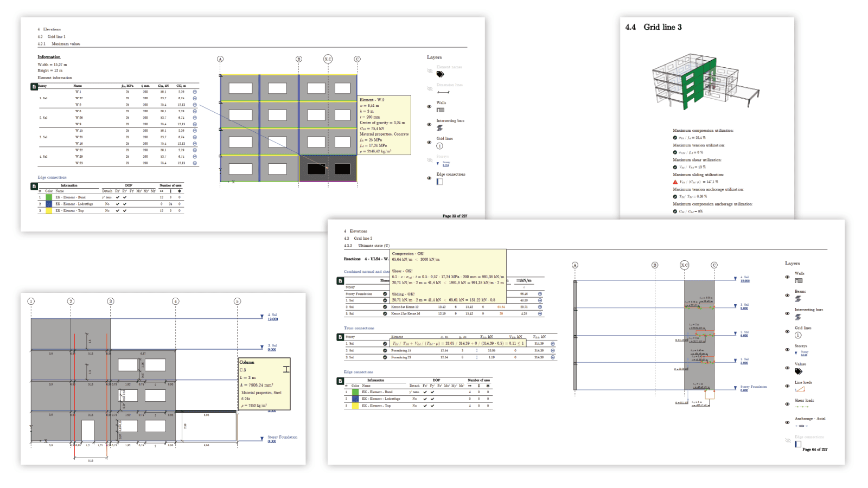This screenshot has width=868, height=488.
Task: Click sliding utilization warning triangle on Grid line 3 page
Action: coord(675,182)
